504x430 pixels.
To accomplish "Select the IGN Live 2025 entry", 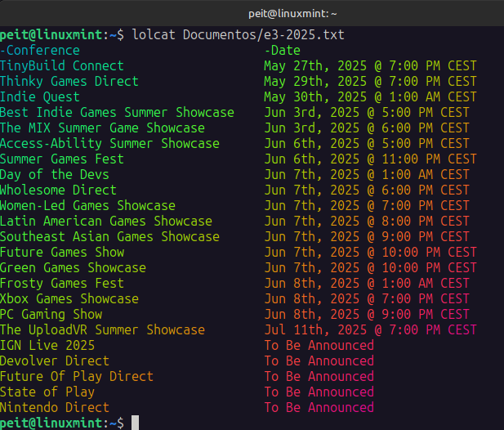I will 47,346.
